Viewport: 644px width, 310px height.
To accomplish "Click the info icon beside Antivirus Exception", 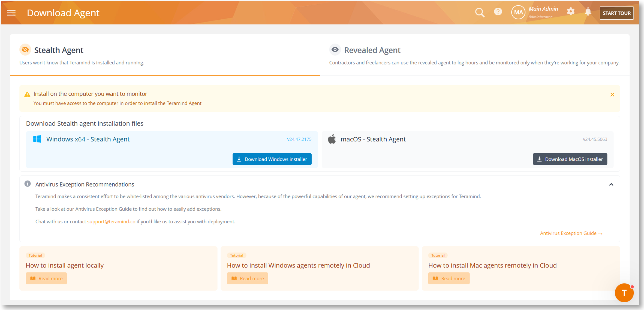I will (28, 184).
